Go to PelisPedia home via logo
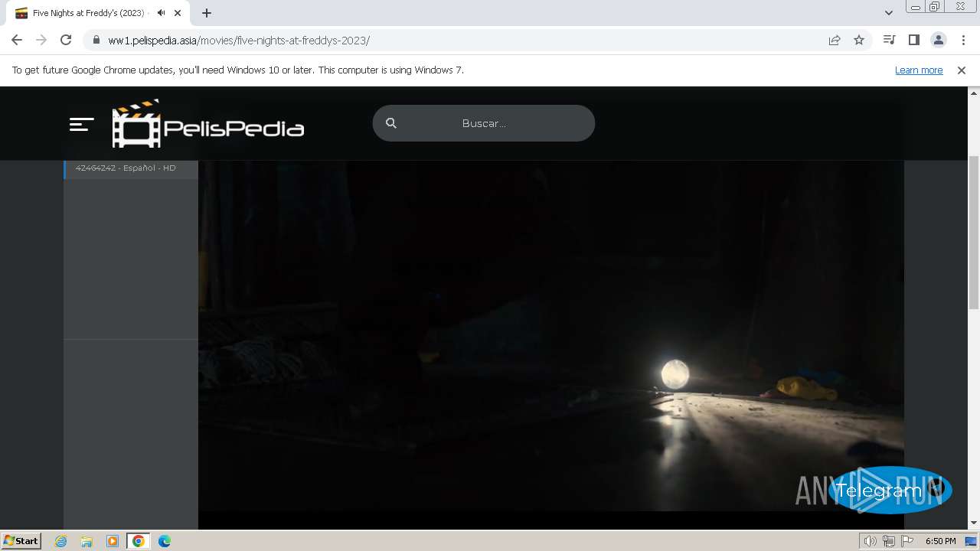Screen dimensions: 980x551 point(208,123)
